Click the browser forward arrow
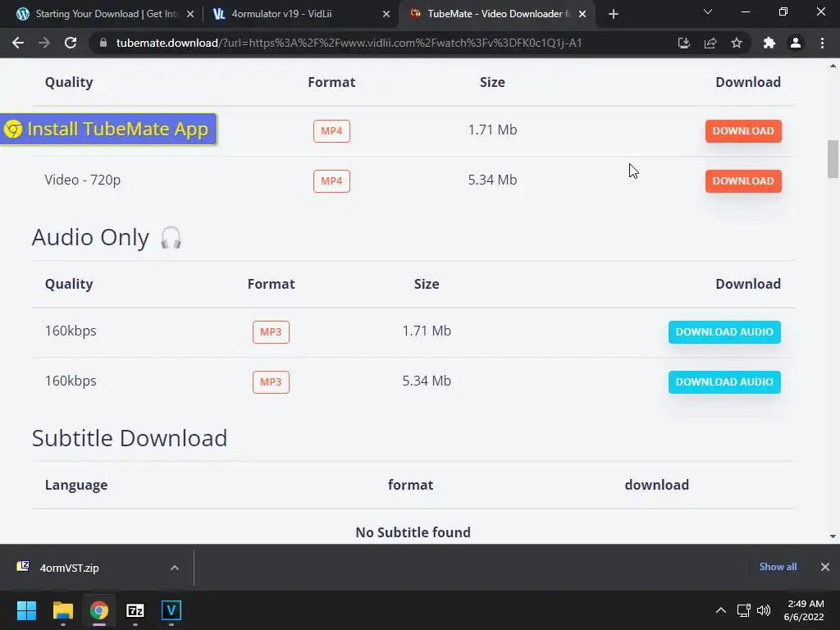 click(44, 43)
